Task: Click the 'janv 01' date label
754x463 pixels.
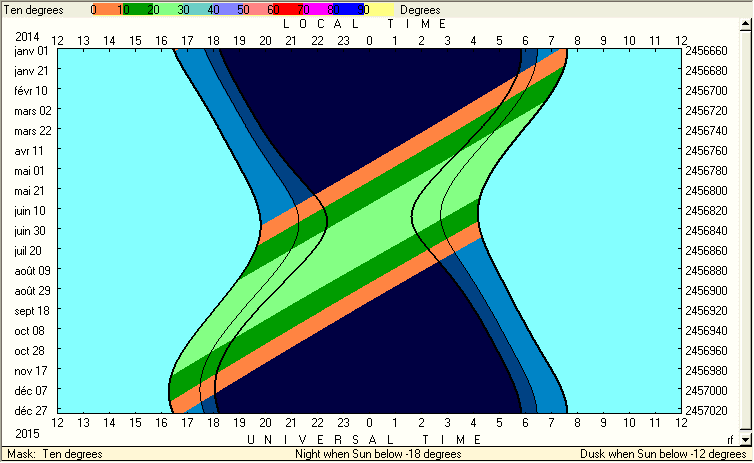Action: [x=31, y=51]
